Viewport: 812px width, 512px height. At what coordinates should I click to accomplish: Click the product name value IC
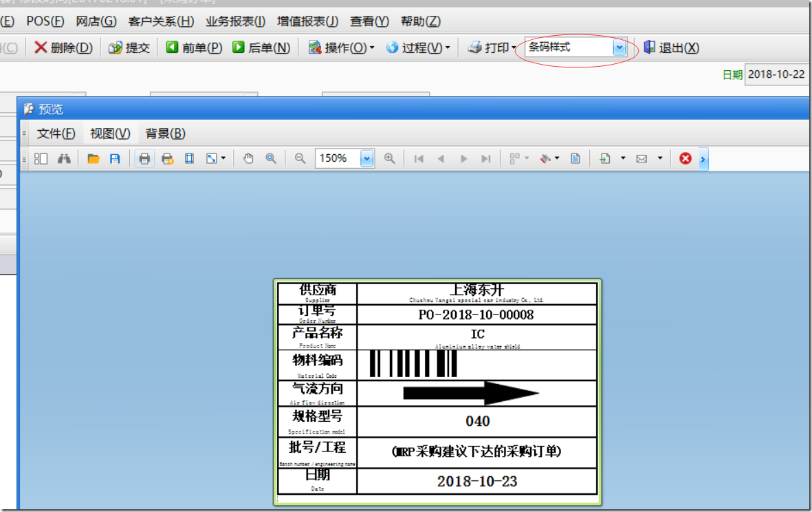[x=477, y=334]
